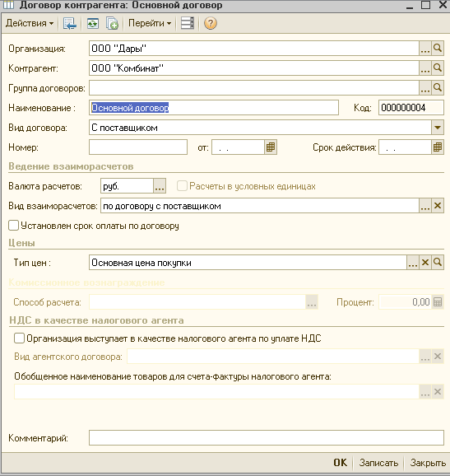
Task: Open magnifier next to Организация field
Action: [x=438, y=49]
